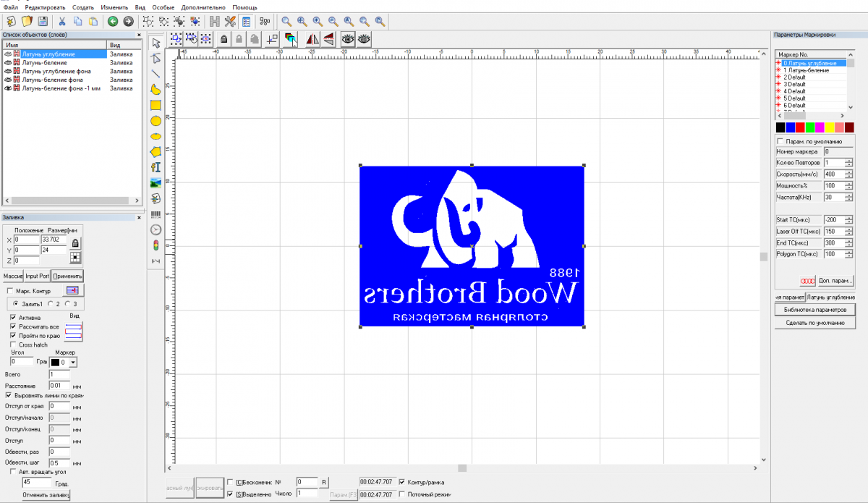Viewport: 868px width, 503px height.
Task: Hide the Латунь-беление layer via eye icon
Action: (x=8, y=63)
